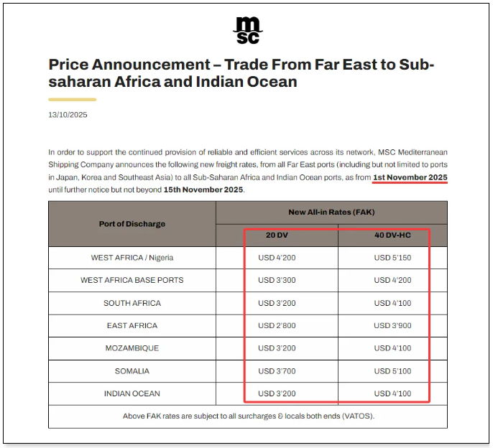Click the USD 3'700 Somalia rate cell
Viewport: 493px width, 448px height.
point(277,370)
